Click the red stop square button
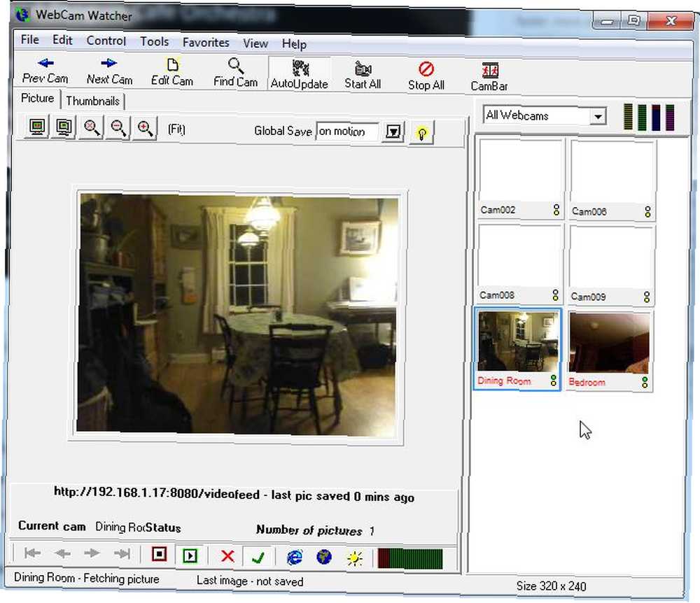This screenshot has width=700, height=603. coord(160,555)
